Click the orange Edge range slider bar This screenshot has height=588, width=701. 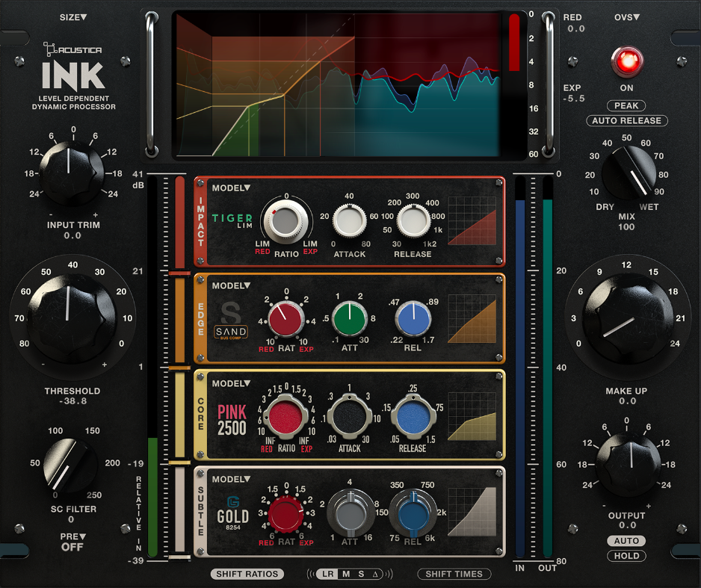[x=179, y=321]
